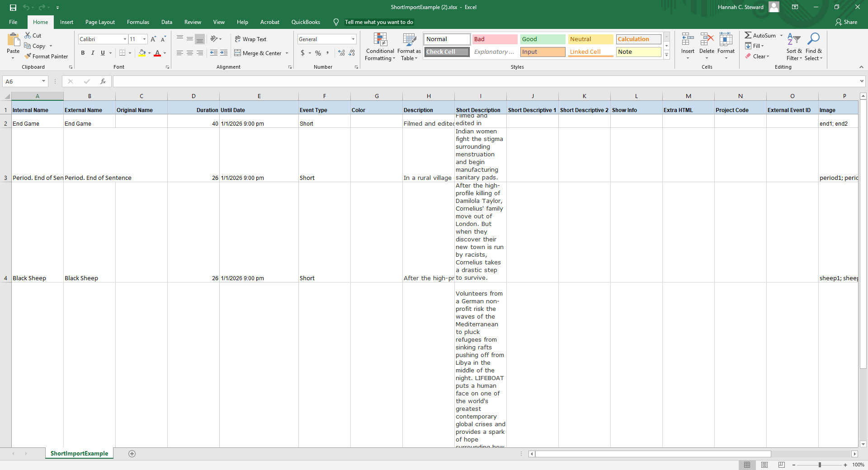Click Decrease Decimal icon

352,53
